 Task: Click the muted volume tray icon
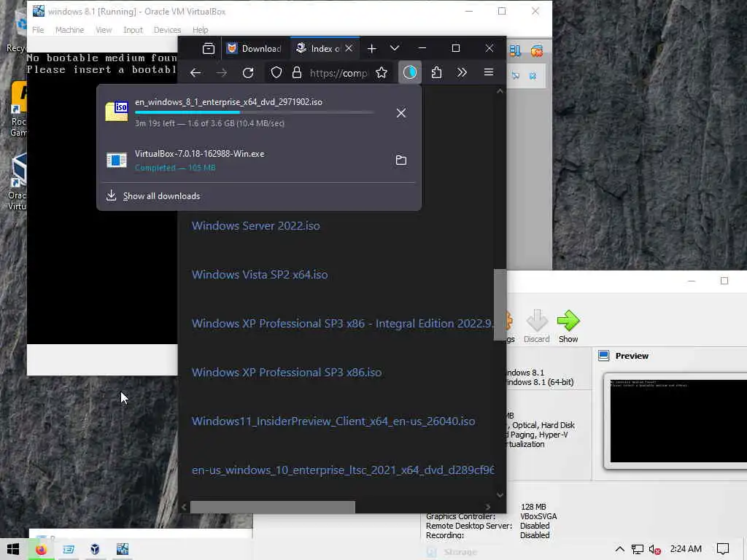[655, 550]
